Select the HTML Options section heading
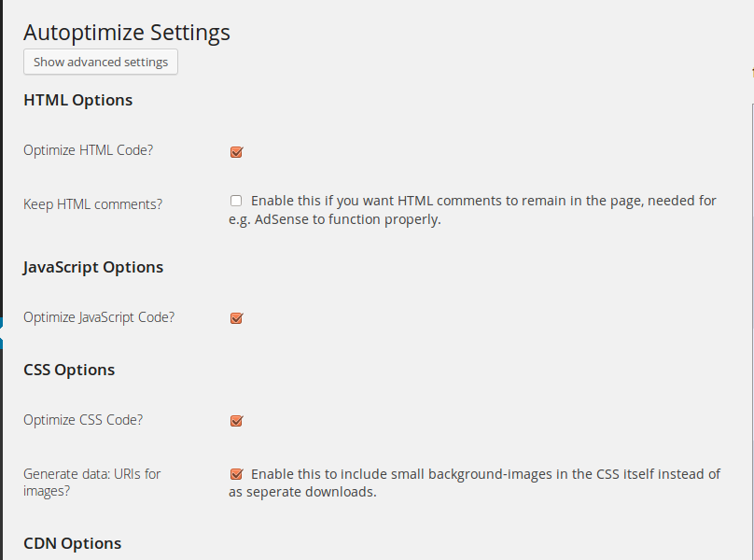 point(78,100)
